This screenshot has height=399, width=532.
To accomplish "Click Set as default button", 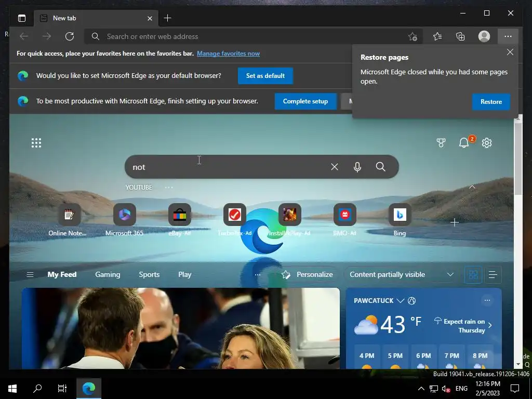I will pos(265,76).
